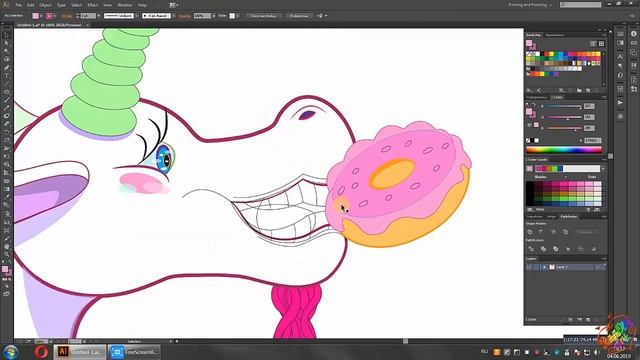Select the Eraser tool

[7, 124]
